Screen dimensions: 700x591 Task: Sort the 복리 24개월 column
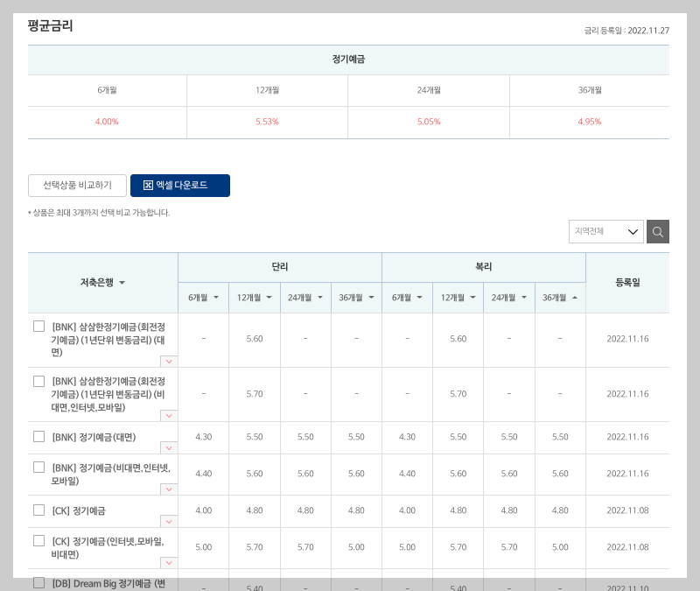coord(524,298)
